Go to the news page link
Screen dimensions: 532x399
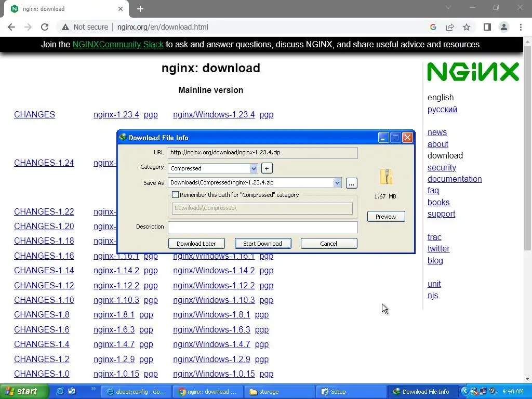click(x=437, y=132)
